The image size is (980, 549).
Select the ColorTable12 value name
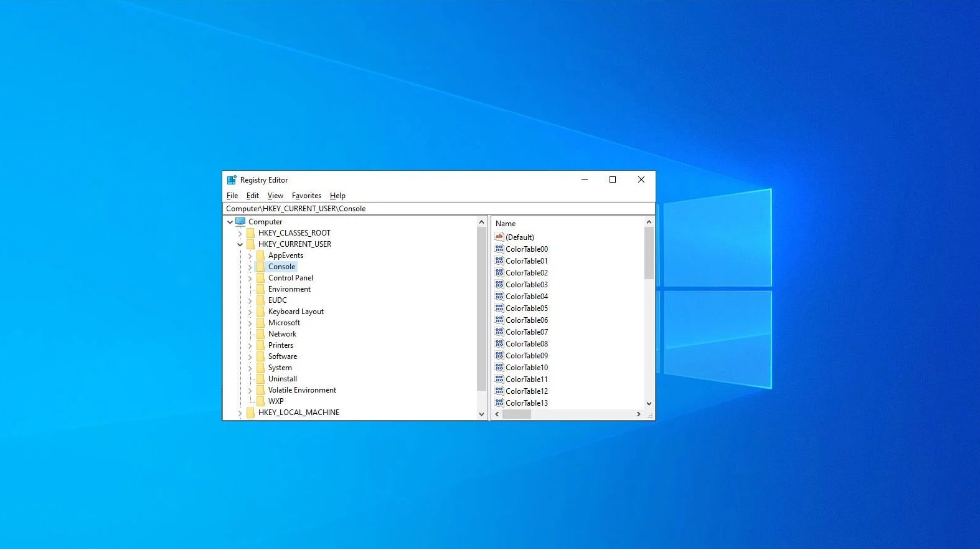[527, 391]
